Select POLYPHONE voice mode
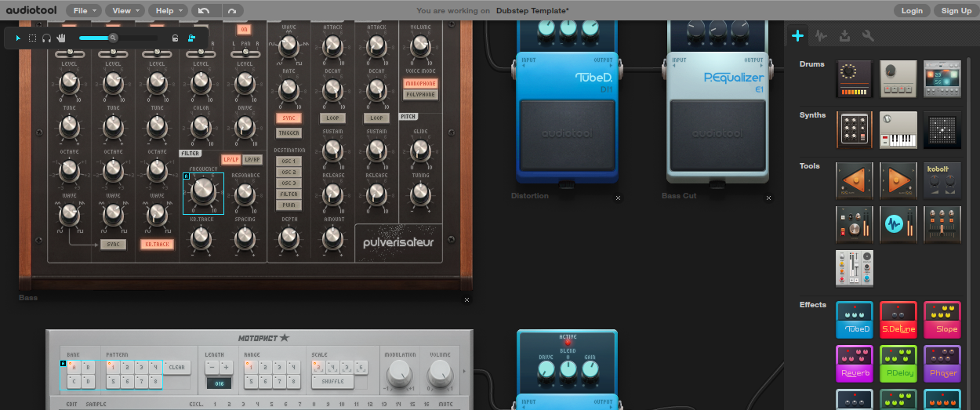The image size is (980, 410). click(421, 94)
